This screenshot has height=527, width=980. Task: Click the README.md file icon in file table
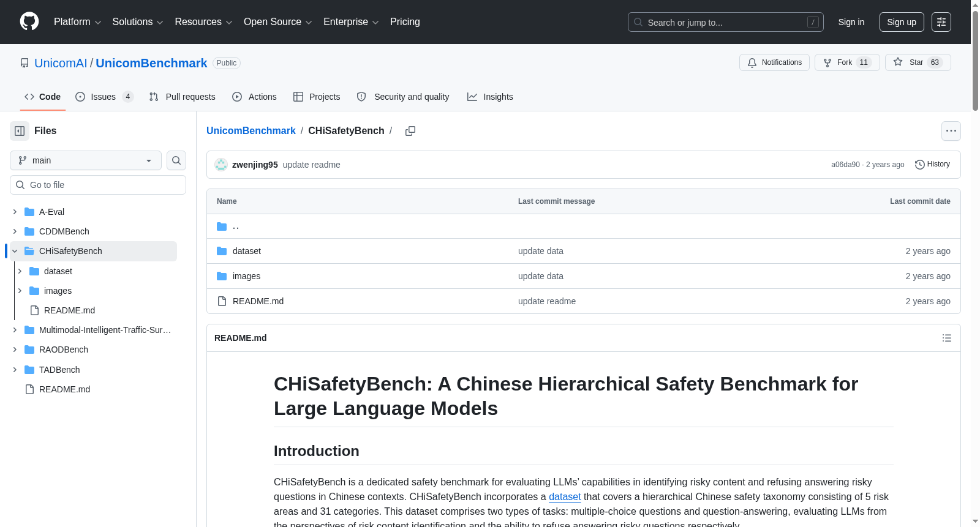(x=222, y=301)
